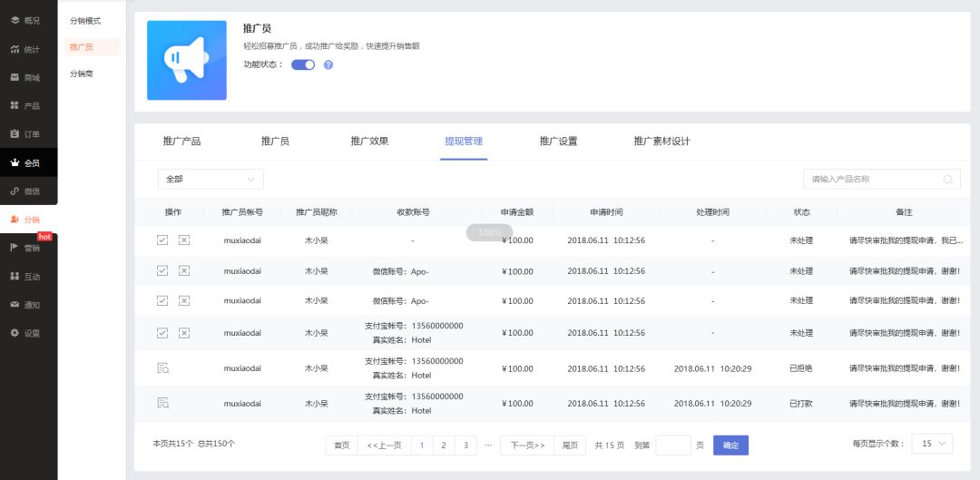Select the 提现管理 tab
980x480 pixels.
pyautogui.click(x=464, y=142)
